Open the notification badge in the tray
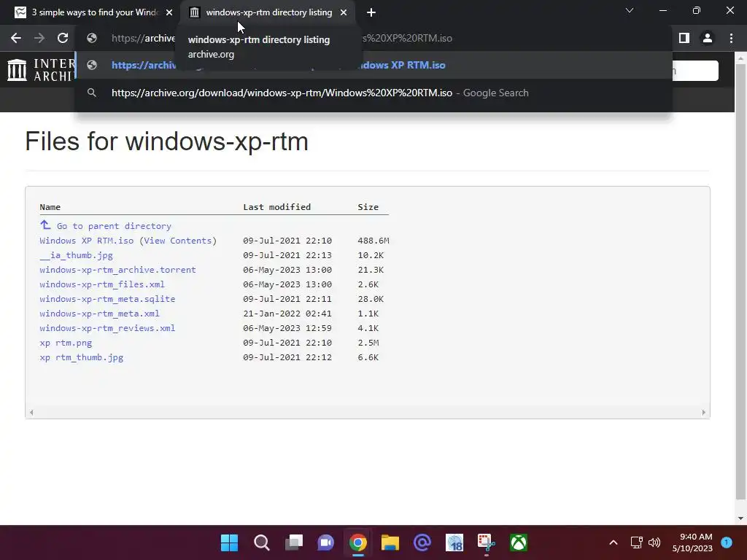The image size is (747, 560). [x=727, y=542]
